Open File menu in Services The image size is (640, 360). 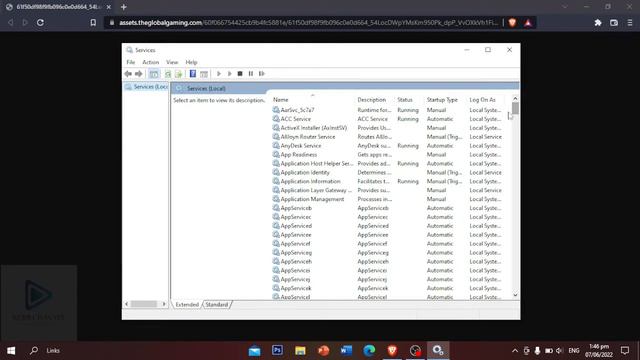pyautogui.click(x=131, y=62)
